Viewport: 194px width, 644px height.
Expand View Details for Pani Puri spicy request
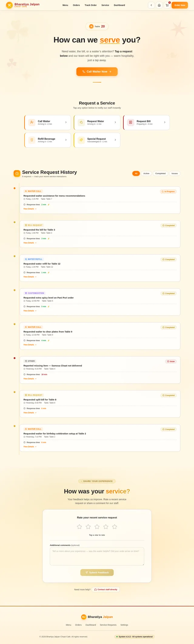[x=30, y=311]
